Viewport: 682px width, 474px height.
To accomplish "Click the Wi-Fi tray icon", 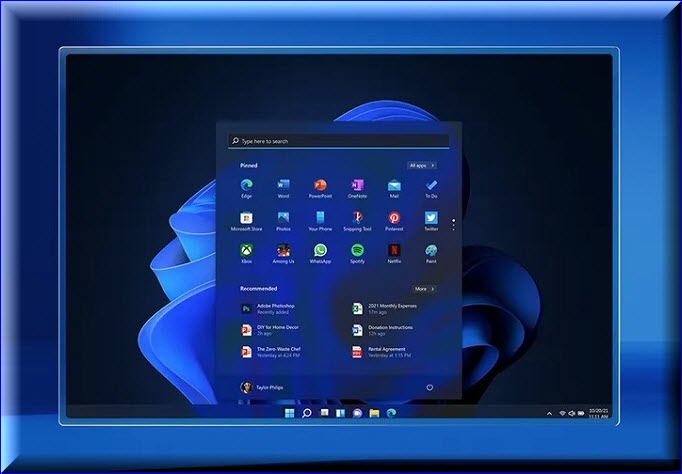I will click(x=562, y=413).
